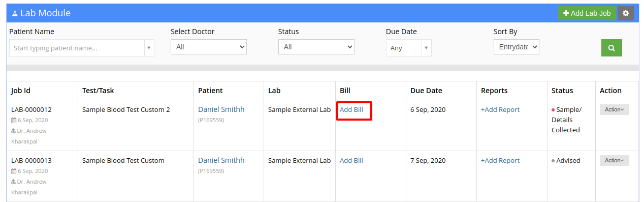Click the flask icon beside Lab Module
Viewport: 644px width, 202px height.
[14, 13]
